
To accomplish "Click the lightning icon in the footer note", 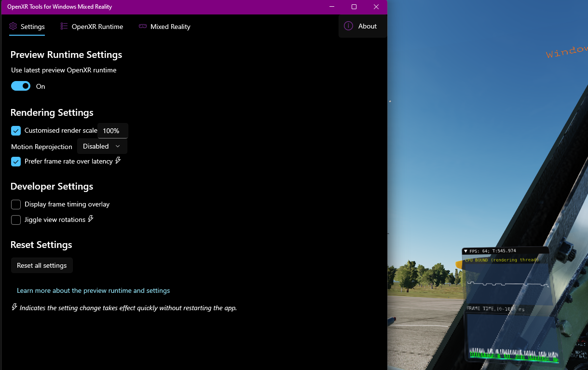I will click(x=14, y=307).
